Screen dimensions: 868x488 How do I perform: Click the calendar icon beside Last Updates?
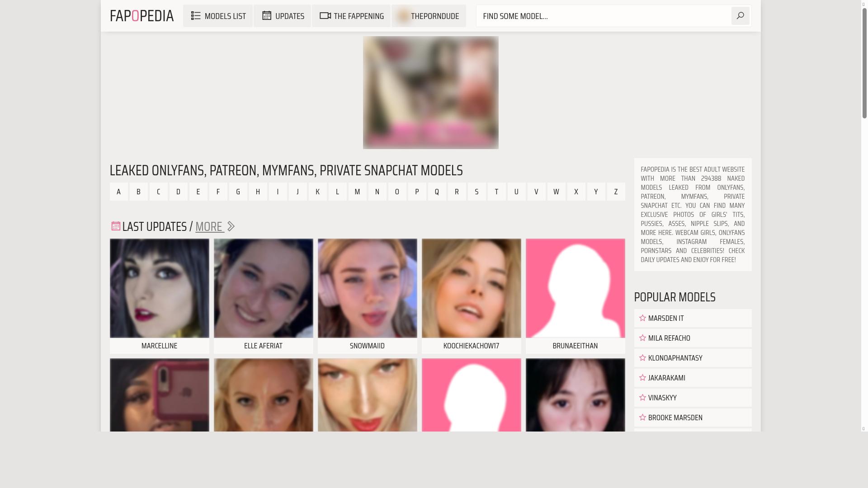point(116,226)
